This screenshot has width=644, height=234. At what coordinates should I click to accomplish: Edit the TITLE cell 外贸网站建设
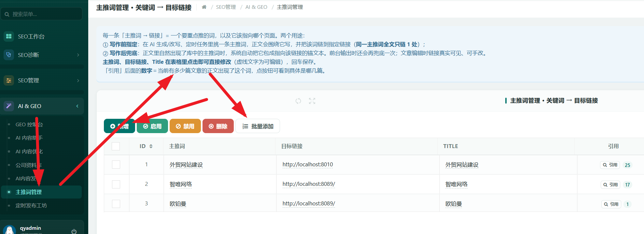tap(462, 165)
